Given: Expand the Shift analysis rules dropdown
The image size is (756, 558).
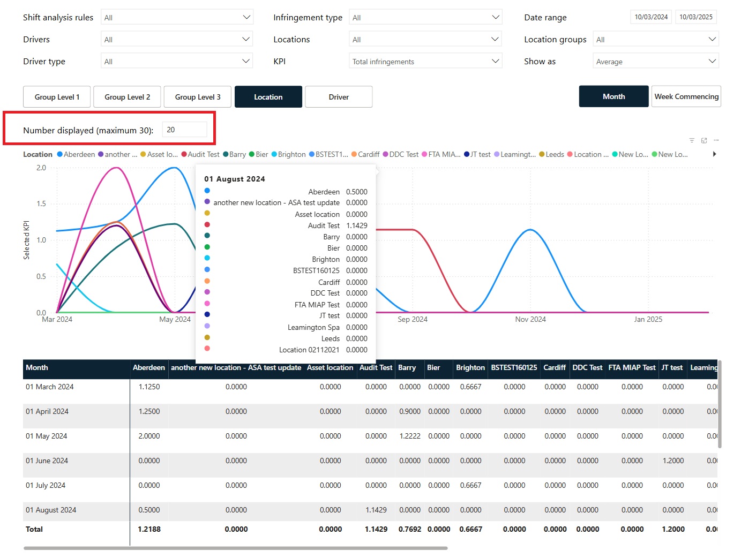Looking at the screenshot, I should click(177, 17).
